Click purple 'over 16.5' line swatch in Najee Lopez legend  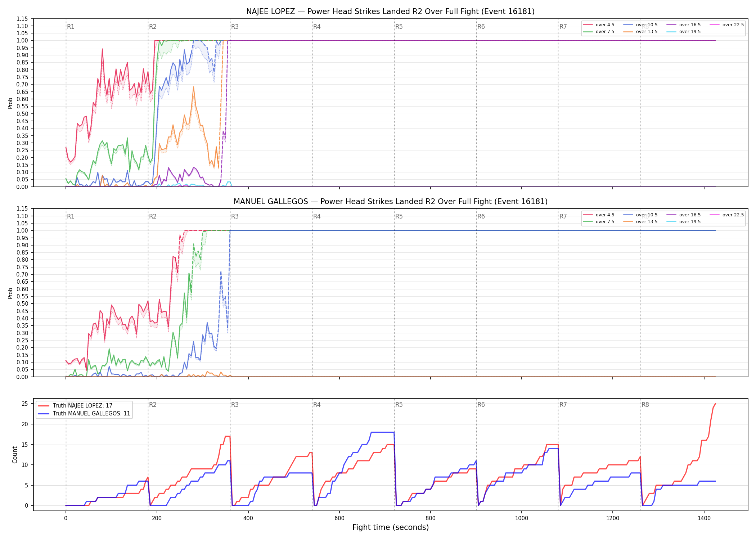click(671, 25)
